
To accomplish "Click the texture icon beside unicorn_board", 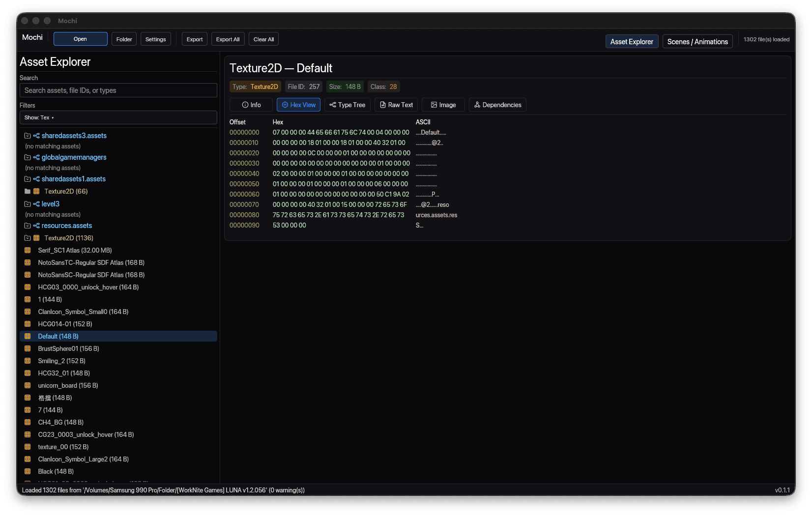I will click(28, 385).
